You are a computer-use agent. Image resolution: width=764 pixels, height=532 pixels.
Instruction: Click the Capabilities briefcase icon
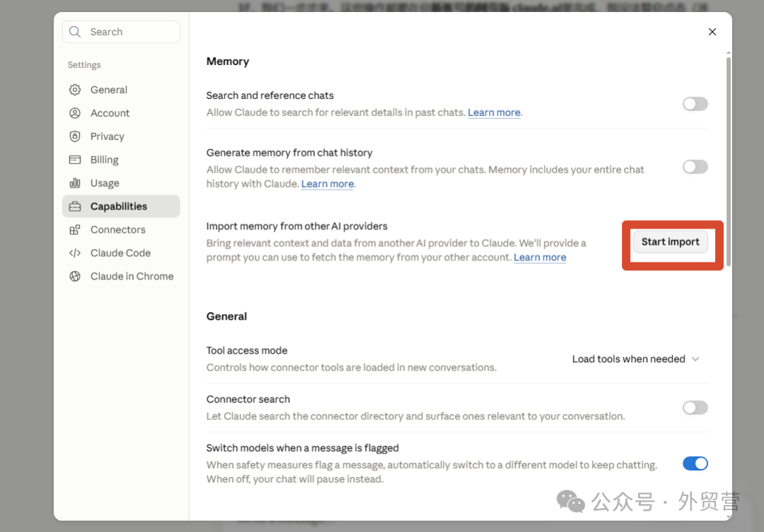pos(75,207)
